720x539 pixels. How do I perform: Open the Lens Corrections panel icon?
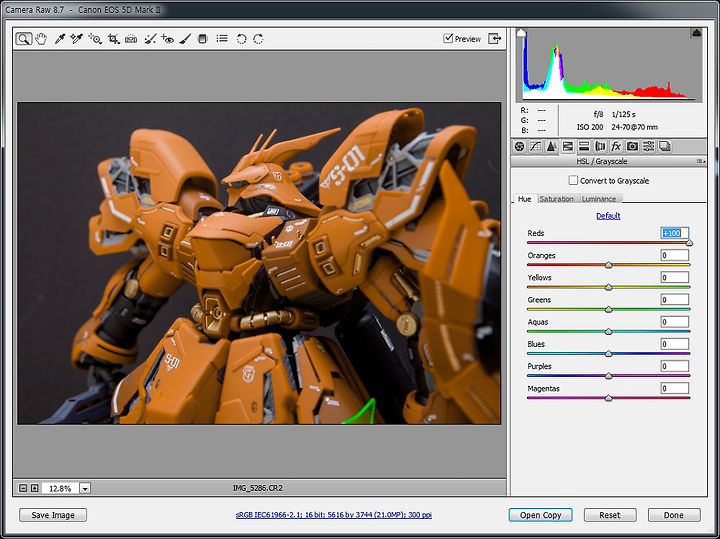point(600,146)
